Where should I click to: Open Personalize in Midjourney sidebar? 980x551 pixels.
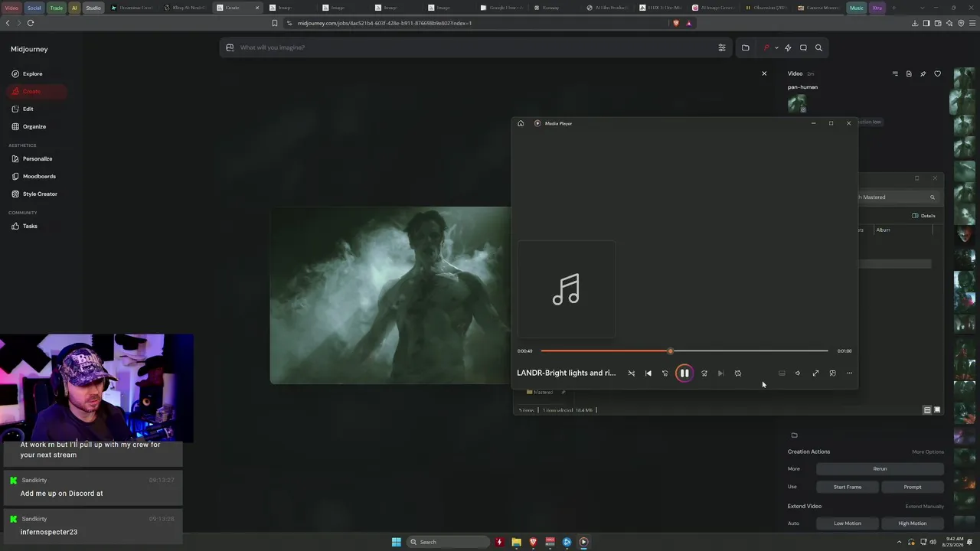32,158
